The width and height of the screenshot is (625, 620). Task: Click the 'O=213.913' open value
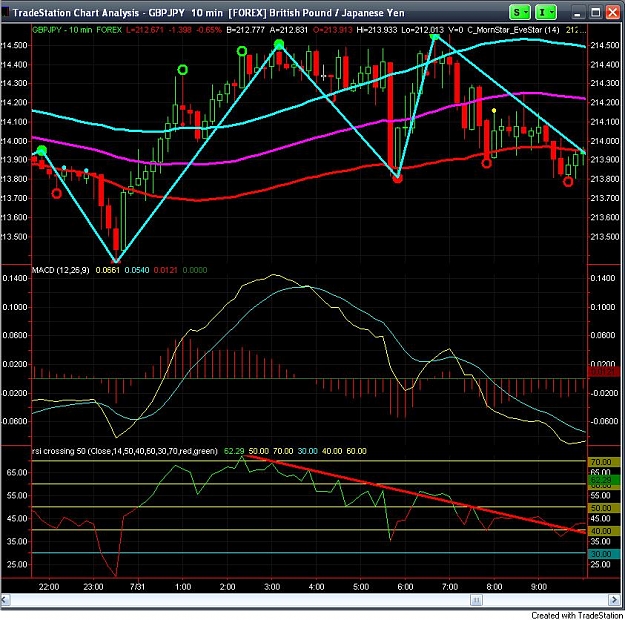[332, 30]
